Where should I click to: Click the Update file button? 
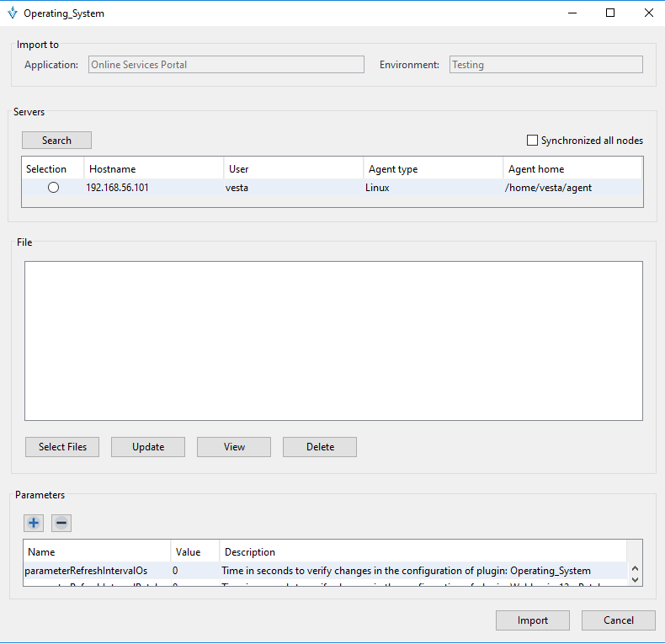(x=148, y=447)
